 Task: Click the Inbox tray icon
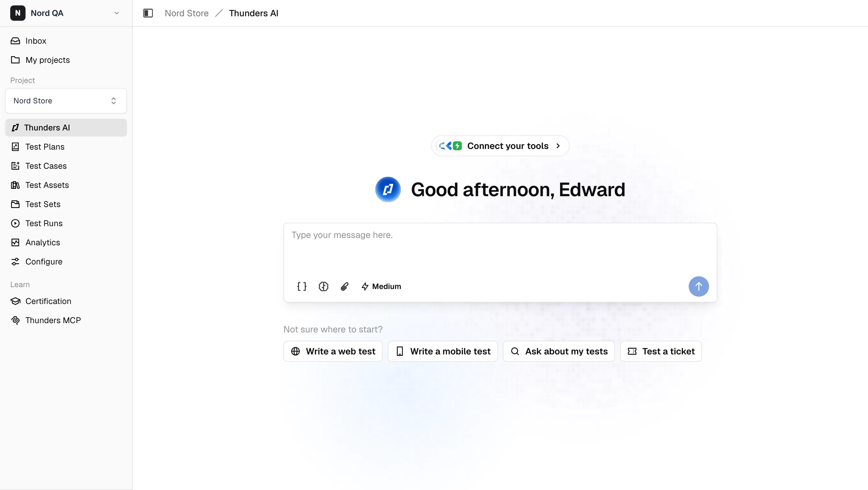[15, 41]
